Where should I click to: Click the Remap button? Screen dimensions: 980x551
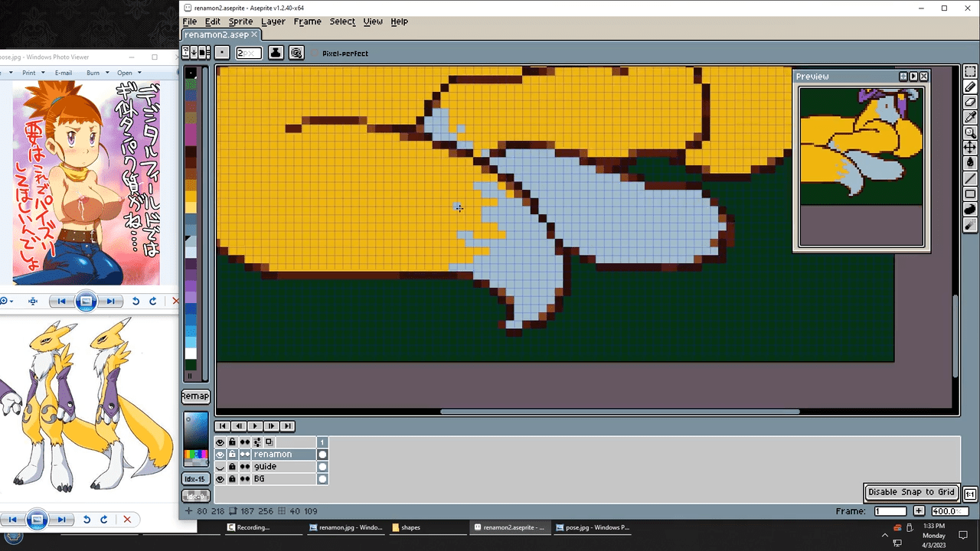coord(195,396)
